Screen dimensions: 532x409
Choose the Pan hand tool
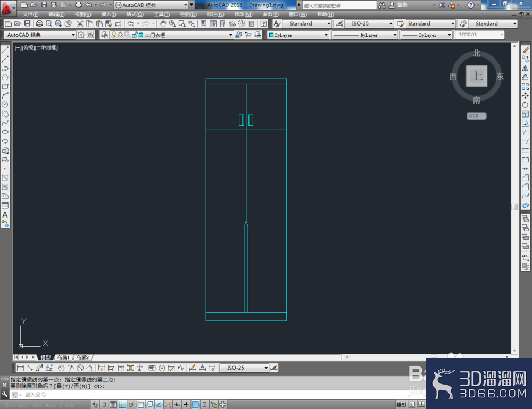163,24
